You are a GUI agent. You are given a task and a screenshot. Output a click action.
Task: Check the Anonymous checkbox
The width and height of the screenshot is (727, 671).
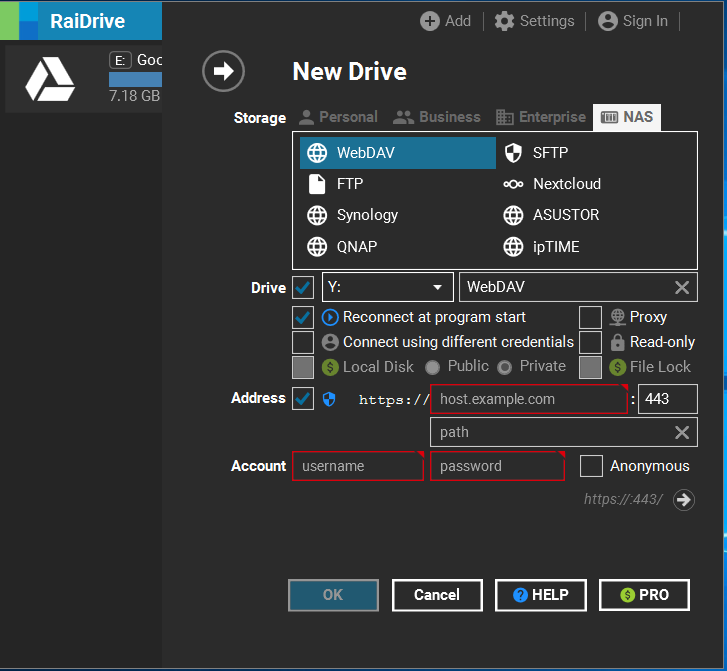tap(591, 466)
